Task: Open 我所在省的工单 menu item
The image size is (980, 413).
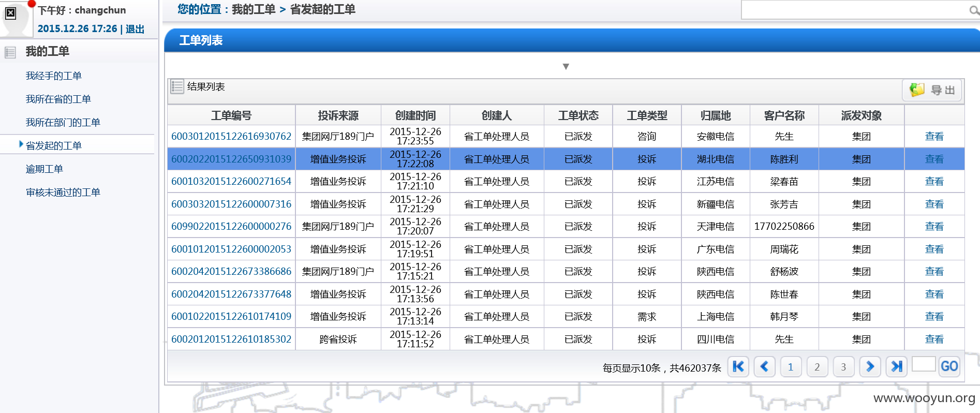Action: [58, 99]
